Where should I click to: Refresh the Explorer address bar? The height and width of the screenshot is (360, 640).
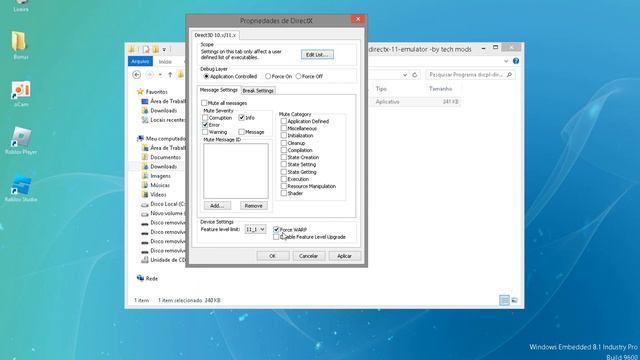pos(415,75)
